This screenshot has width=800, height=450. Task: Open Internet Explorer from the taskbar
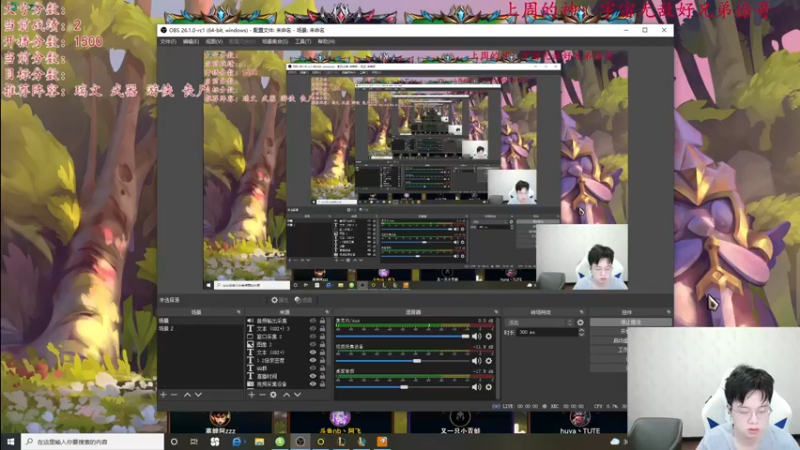(x=236, y=442)
